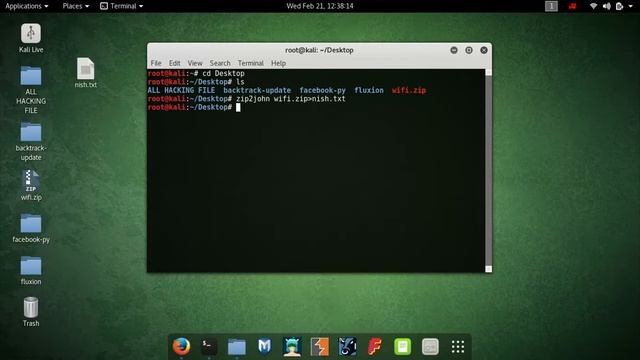Open the File menu in terminal
Screen dimensions: 640x360
pos(156,63)
